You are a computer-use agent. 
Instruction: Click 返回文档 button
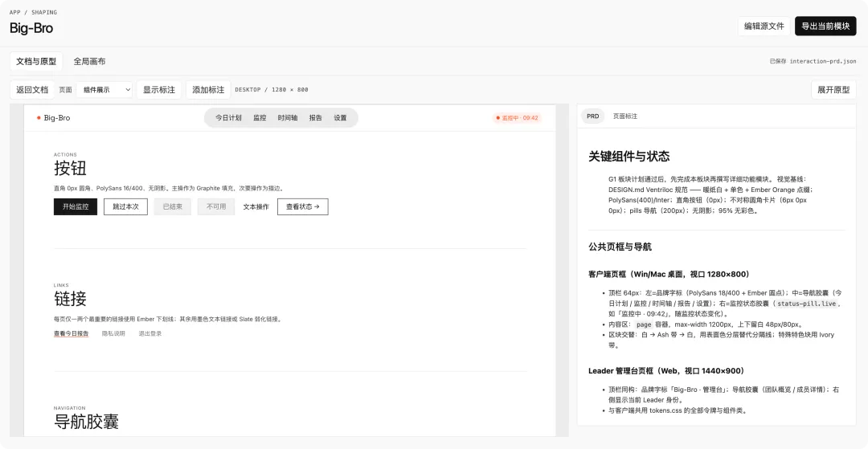(x=32, y=90)
